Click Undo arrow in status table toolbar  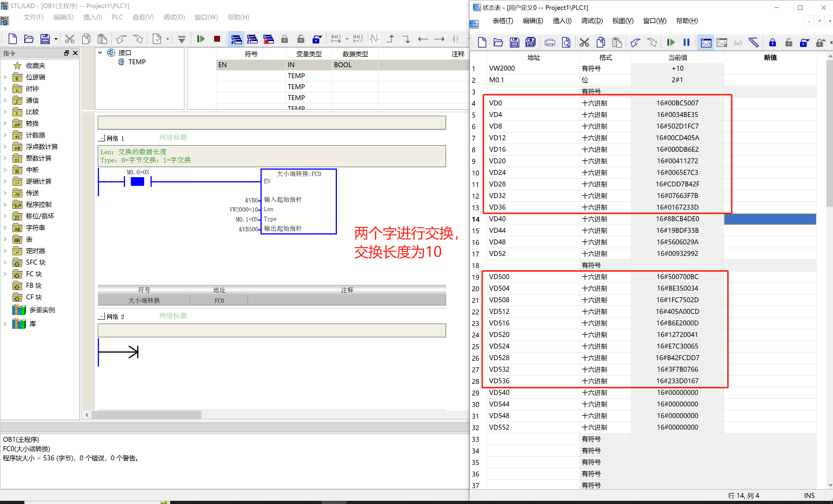[x=636, y=43]
